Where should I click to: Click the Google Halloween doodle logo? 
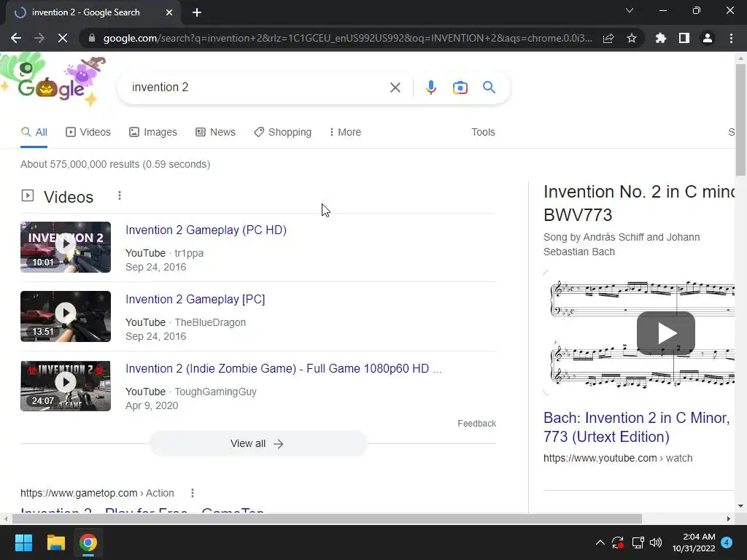point(53,80)
